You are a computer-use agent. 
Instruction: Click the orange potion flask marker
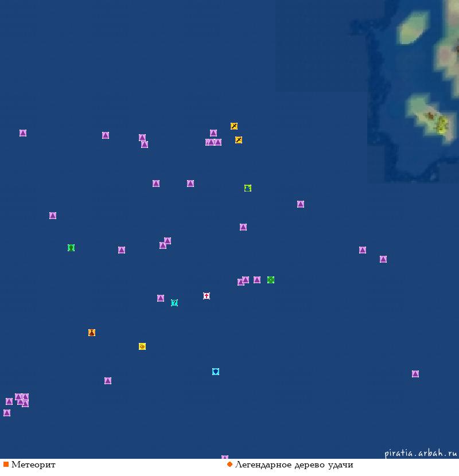point(92,333)
